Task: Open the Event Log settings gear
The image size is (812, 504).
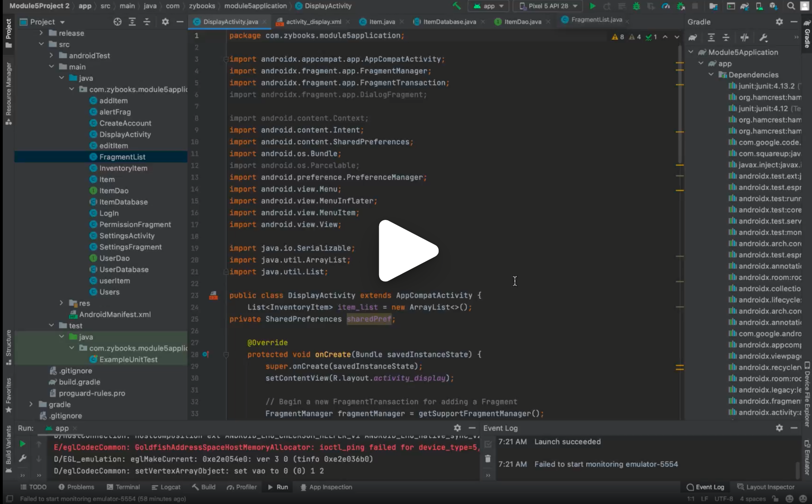Action: pos(779,428)
